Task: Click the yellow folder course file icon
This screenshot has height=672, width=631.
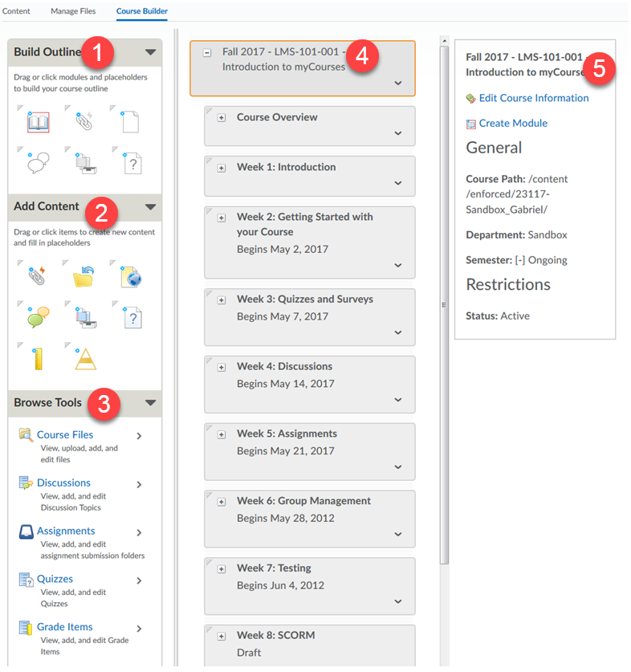Action: click(84, 277)
